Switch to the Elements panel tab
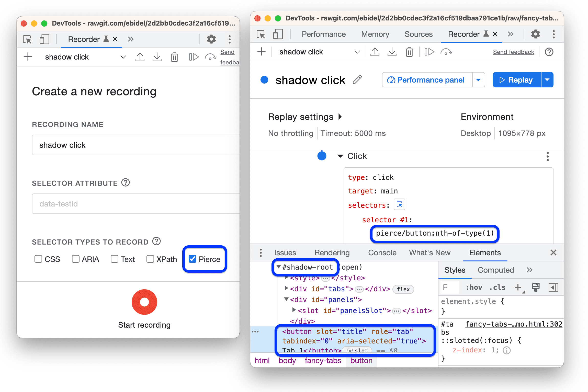The height and width of the screenshot is (392, 588). tap(481, 252)
